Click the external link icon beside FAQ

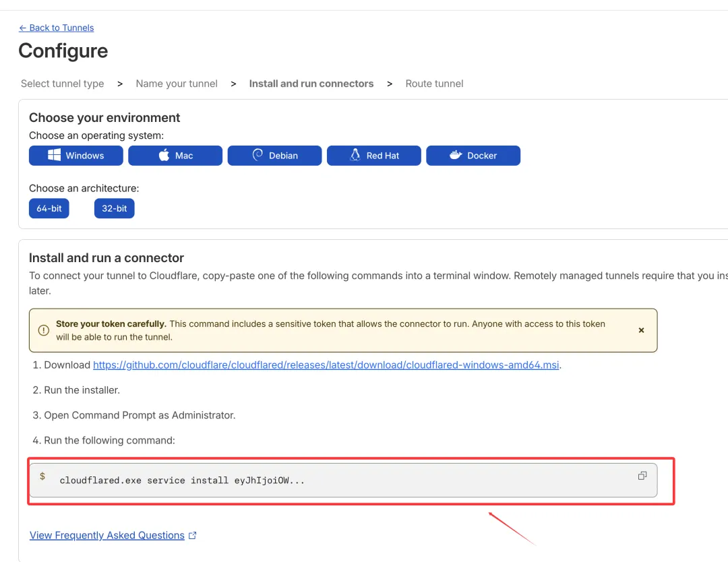193,536
